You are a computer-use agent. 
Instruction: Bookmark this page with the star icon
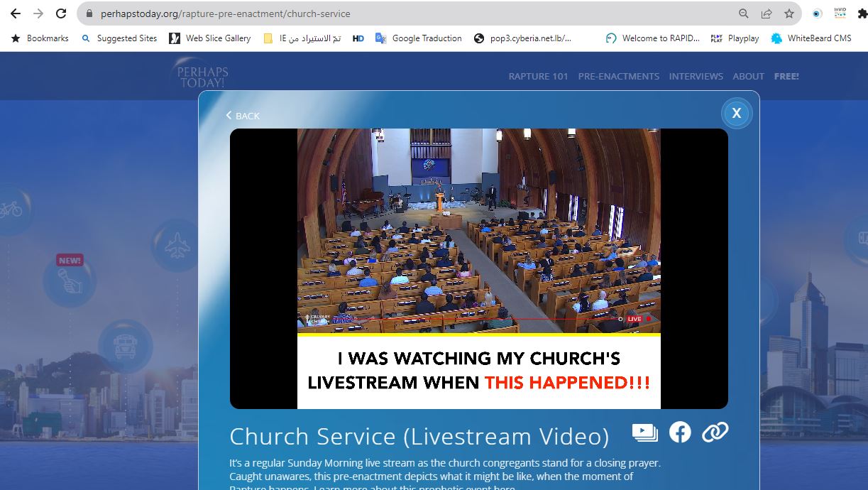[x=789, y=13]
